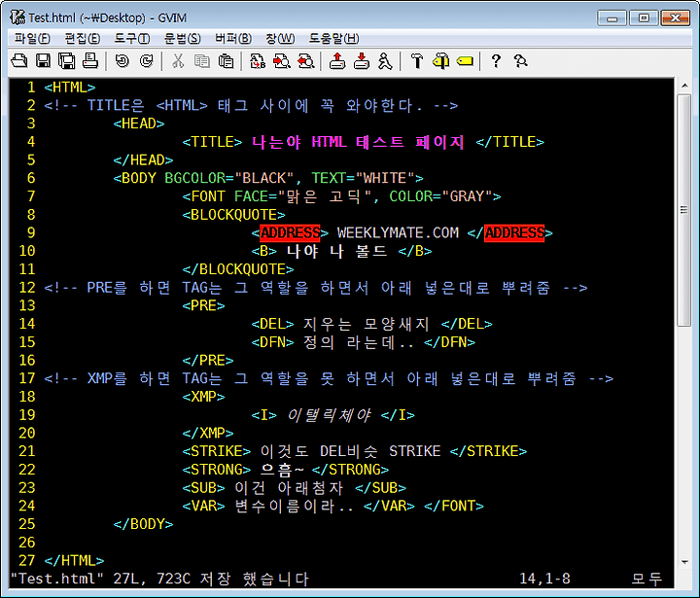Image resolution: width=700 pixels, height=598 pixels.
Task: Load session toolbar icon
Action: click(x=337, y=60)
